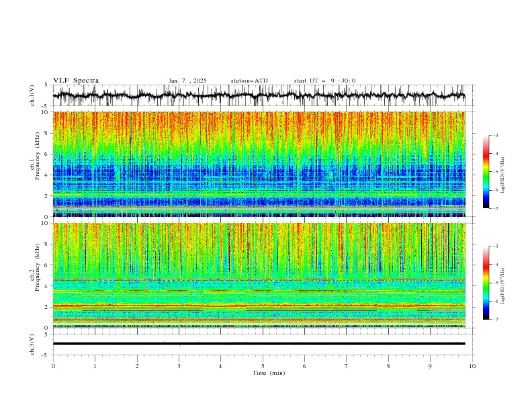
Task: Click time axis tick label "7"
Action: 347,366
